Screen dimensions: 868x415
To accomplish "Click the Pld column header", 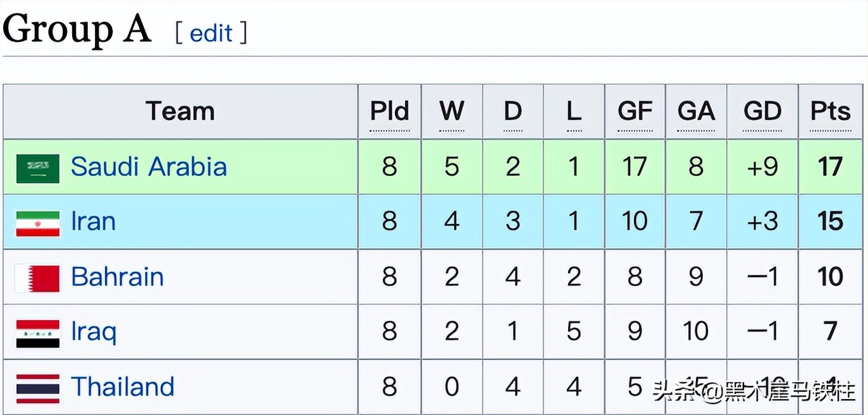I will click(389, 112).
